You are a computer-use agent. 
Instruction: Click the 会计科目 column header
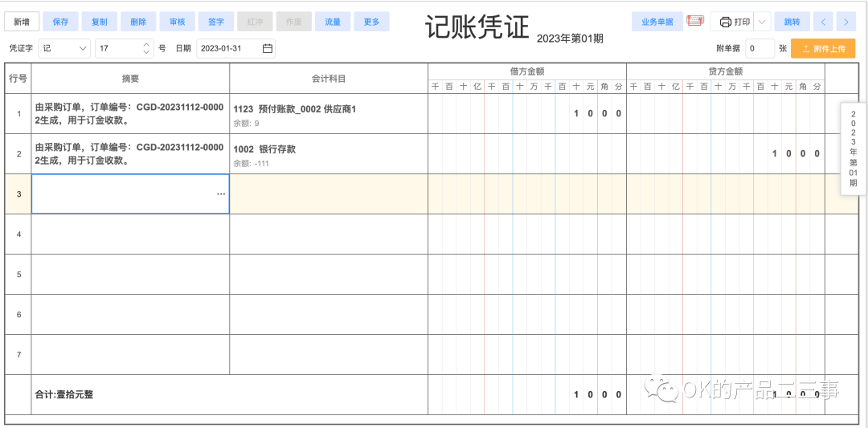(x=329, y=79)
